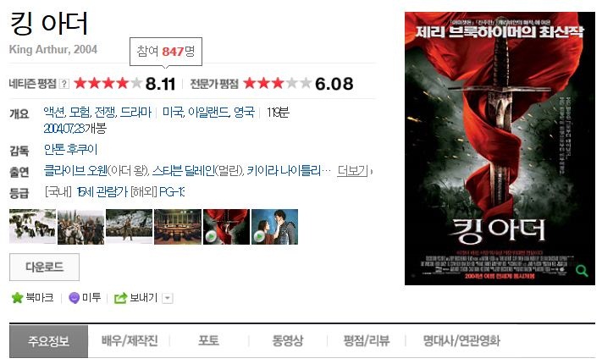Screen dimensions: 602x364
Task: Open actor 클라이브 오웬 link
Action: pyautogui.click(x=75, y=170)
